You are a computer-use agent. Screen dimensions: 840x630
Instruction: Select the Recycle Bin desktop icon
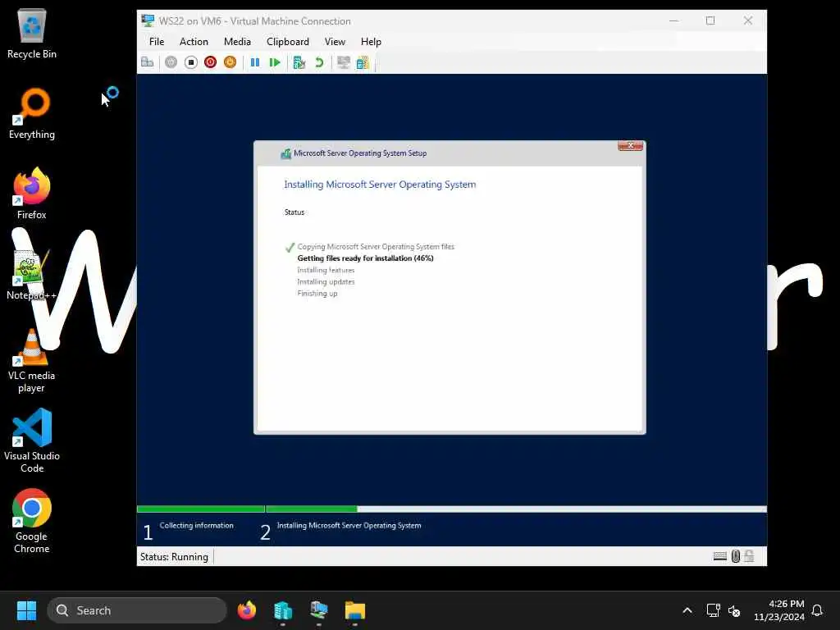pyautogui.click(x=32, y=34)
